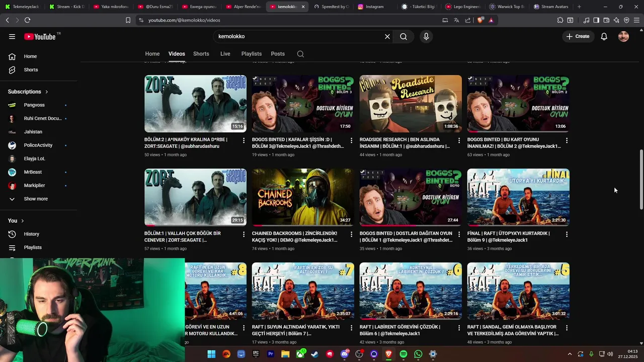This screenshot has height=362, width=644.
Task: Switch to the channel Shorts tab
Action: coord(201,54)
